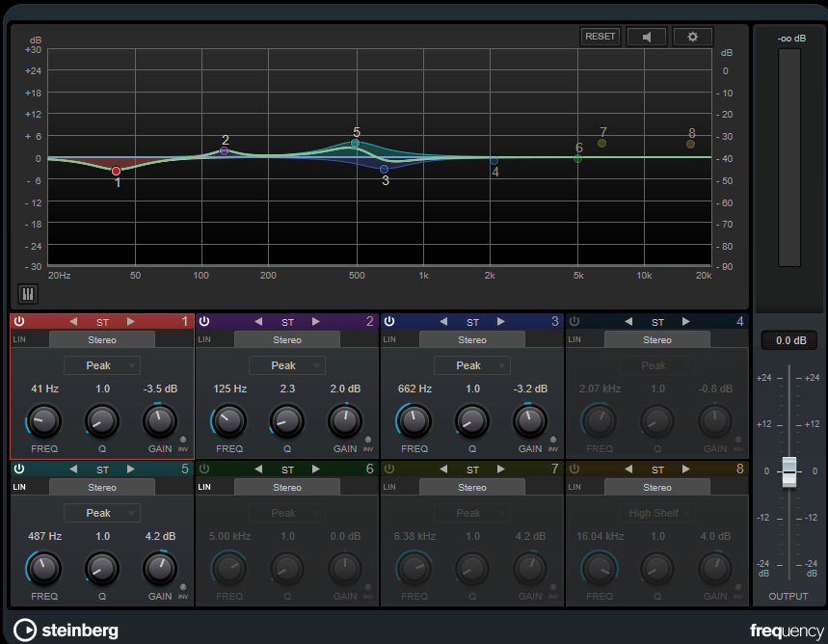Open settings via the gear icon
The width and height of the screenshot is (828, 644).
point(692,37)
